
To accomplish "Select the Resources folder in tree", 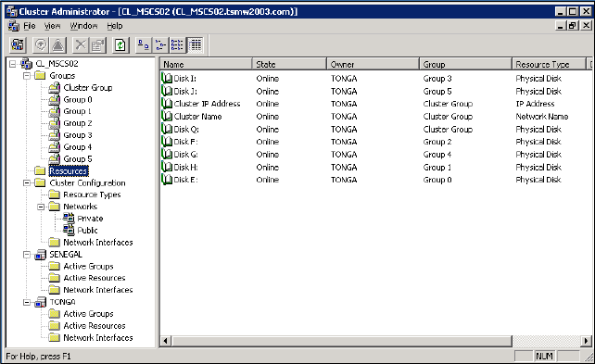I will pyautogui.click(x=69, y=171).
